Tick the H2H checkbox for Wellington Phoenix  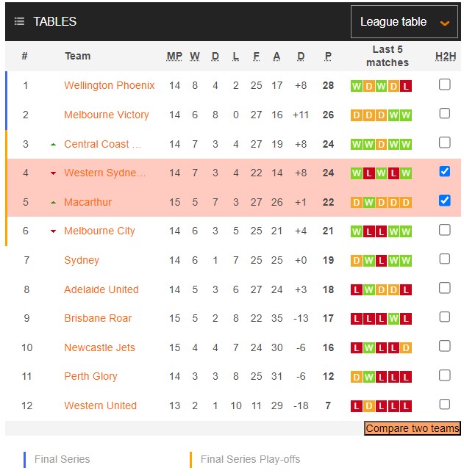point(444,84)
